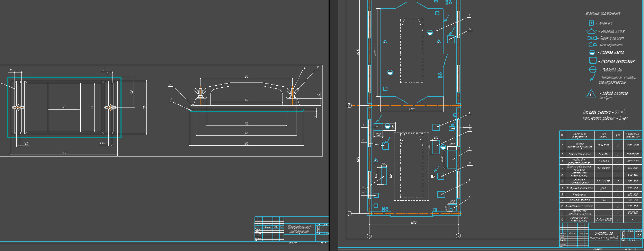Select the arched handle outline in section view

pyautogui.click(x=246, y=94)
